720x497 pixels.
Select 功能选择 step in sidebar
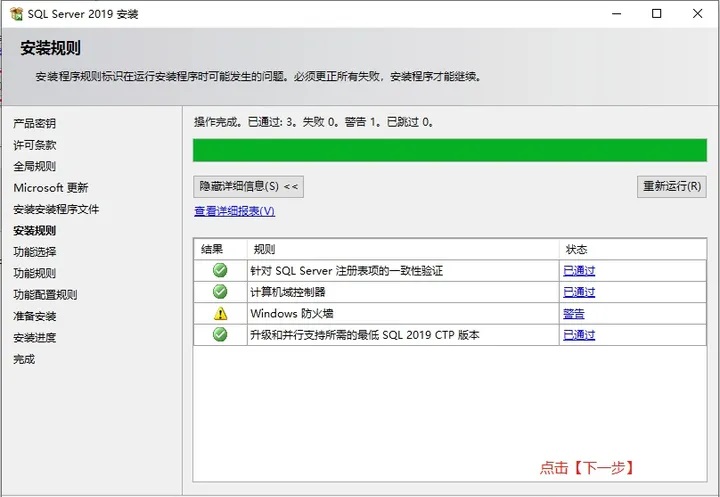pos(34,252)
